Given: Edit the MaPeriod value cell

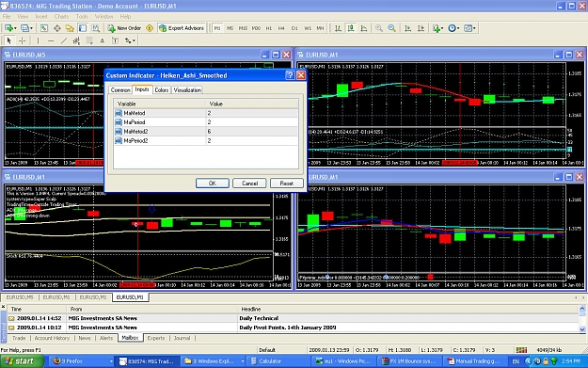Looking at the screenshot, I should point(251,122).
